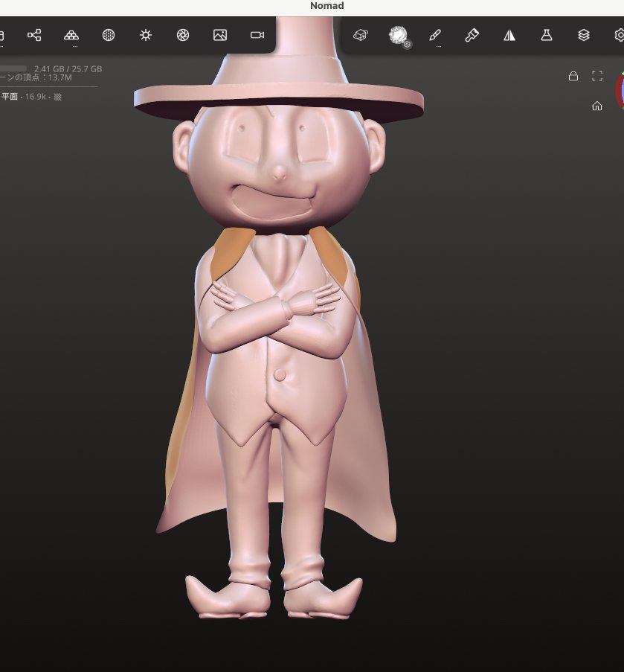Open Painting material sphere menu
The image size is (624, 672).
399,35
